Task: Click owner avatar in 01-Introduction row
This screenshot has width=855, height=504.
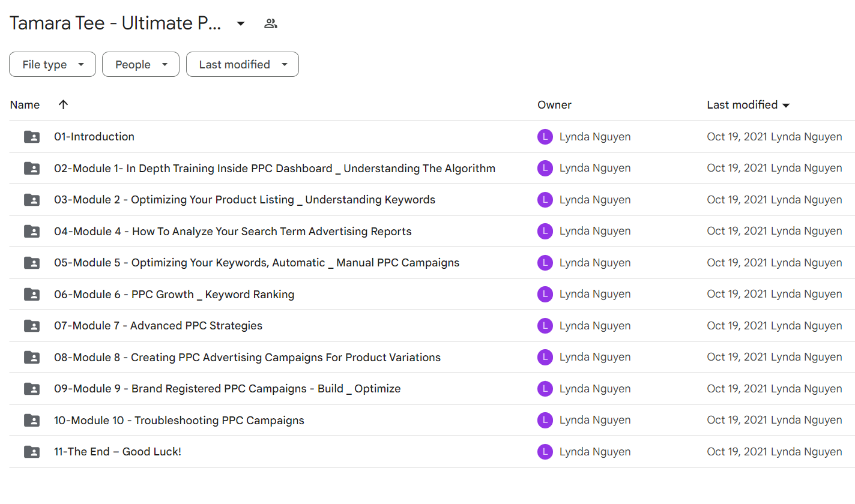Action: 545,137
